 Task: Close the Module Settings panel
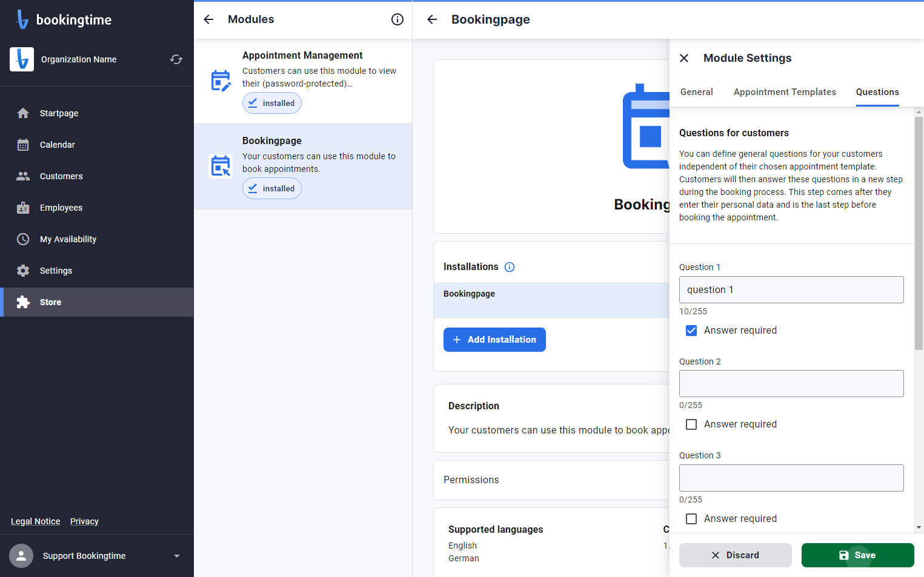684,58
